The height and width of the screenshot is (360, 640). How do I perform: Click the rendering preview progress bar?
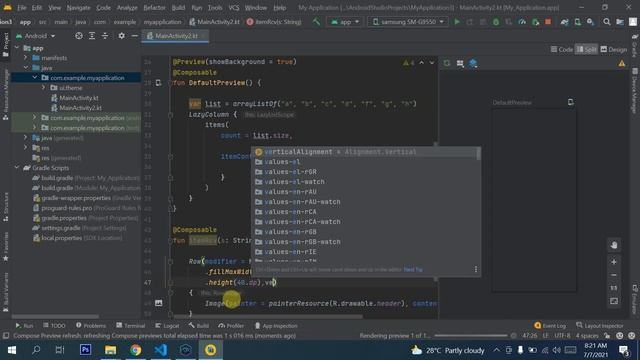(x=471, y=336)
